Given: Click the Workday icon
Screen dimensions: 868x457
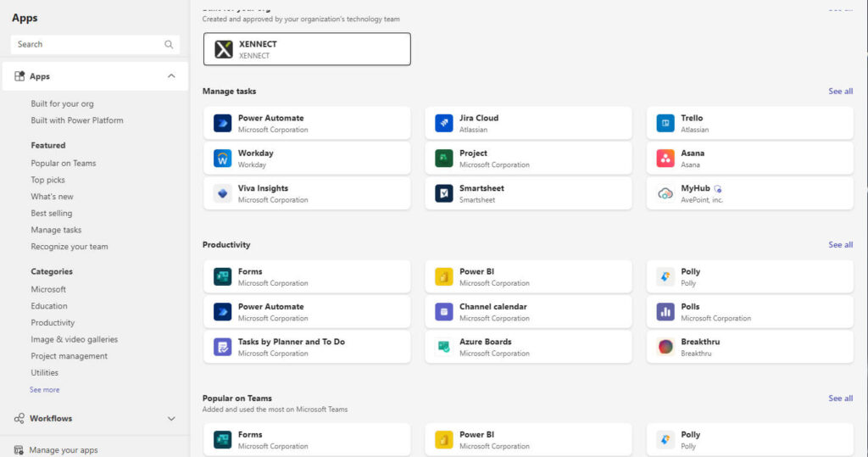Looking at the screenshot, I should click(223, 159).
